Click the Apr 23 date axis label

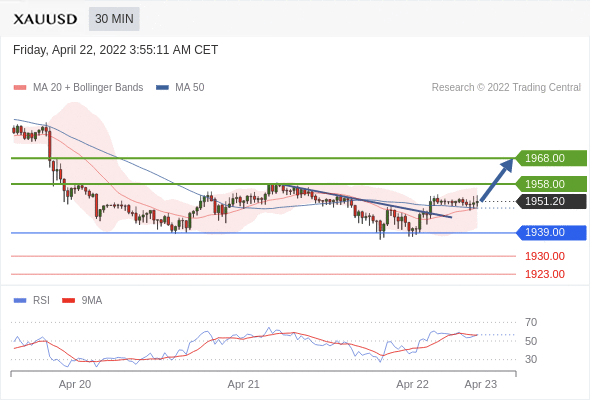click(x=481, y=384)
